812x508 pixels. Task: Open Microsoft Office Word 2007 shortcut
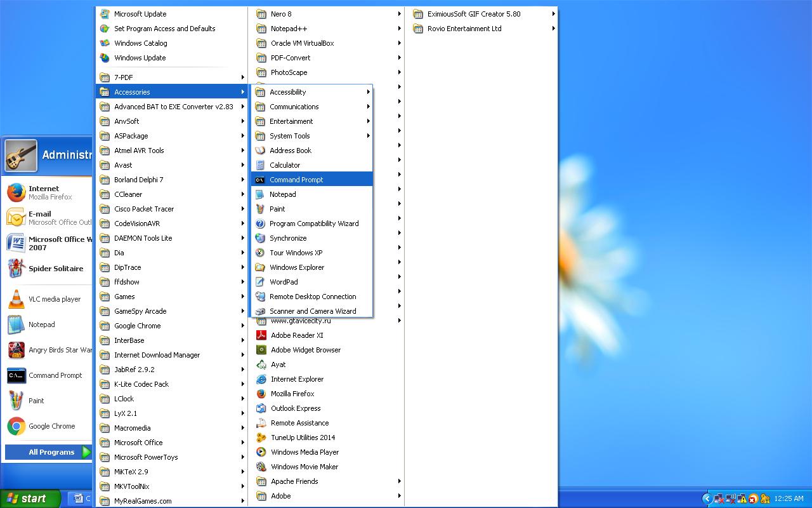(x=48, y=243)
